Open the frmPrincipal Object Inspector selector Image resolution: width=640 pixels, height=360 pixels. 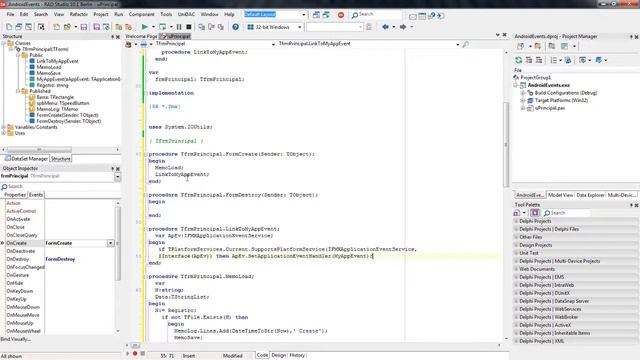118,177
